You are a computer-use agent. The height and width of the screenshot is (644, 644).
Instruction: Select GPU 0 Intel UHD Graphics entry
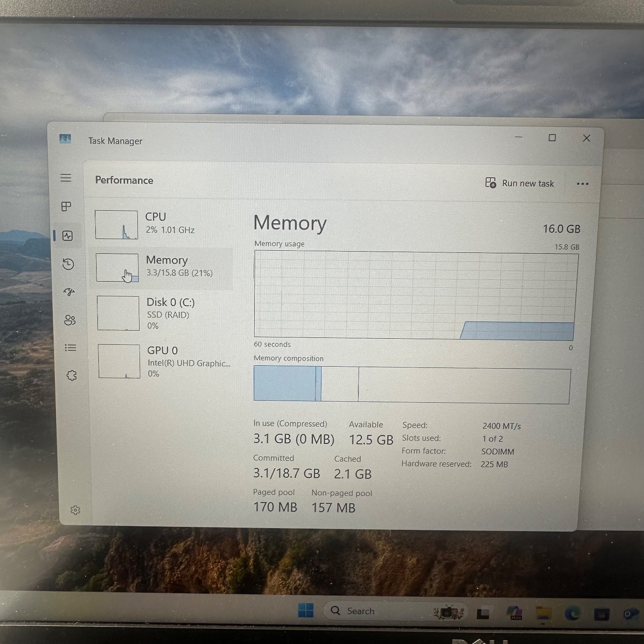(164, 361)
